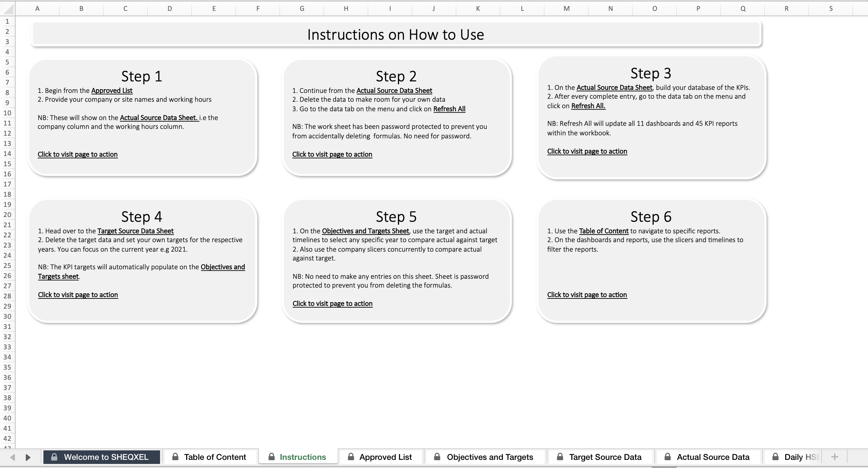Click lock icon on Objectives and Targets tab
The height and width of the screenshot is (468, 868).
click(x=437, y=457)
